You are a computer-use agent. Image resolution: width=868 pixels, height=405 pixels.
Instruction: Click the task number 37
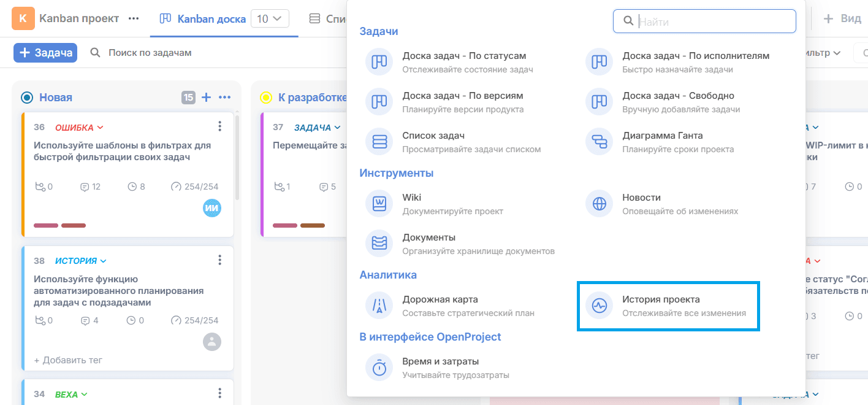pos(278,128)
